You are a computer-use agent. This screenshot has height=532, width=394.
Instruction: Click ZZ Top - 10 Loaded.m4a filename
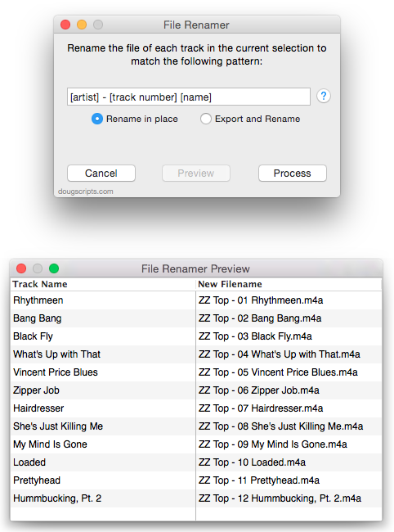(x=252, y=462)
